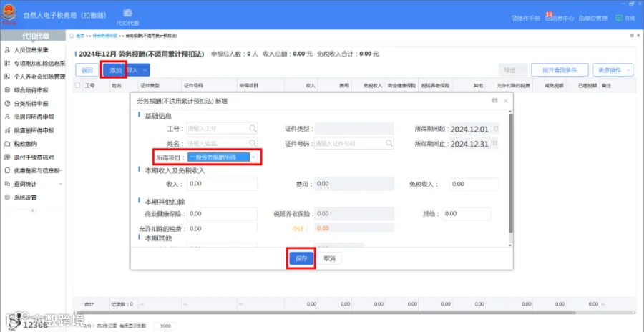Screen dimensions: 644x332
Task: Open 综合所得申报 in the sidebar
Action: [31, 90]
